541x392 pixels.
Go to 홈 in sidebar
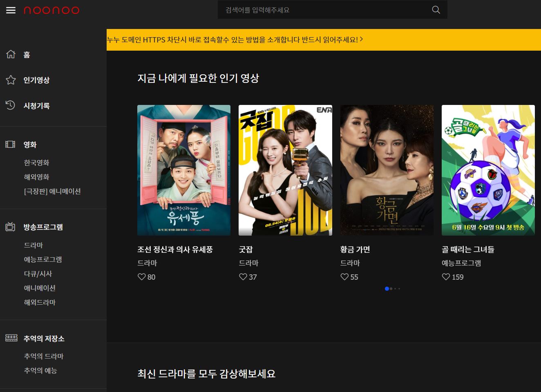tap(27, 55)
